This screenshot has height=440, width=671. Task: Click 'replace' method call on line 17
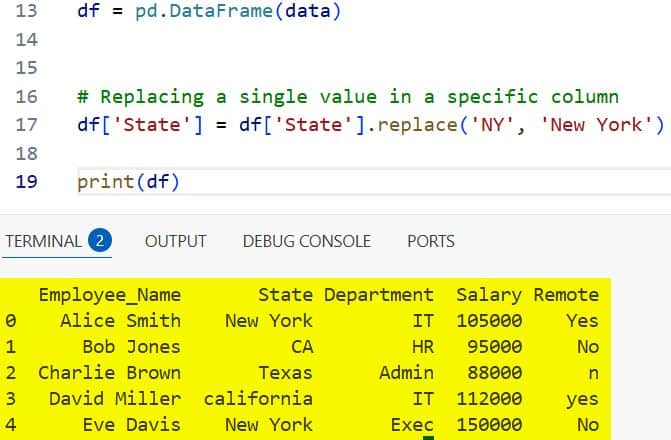[418, 125]
